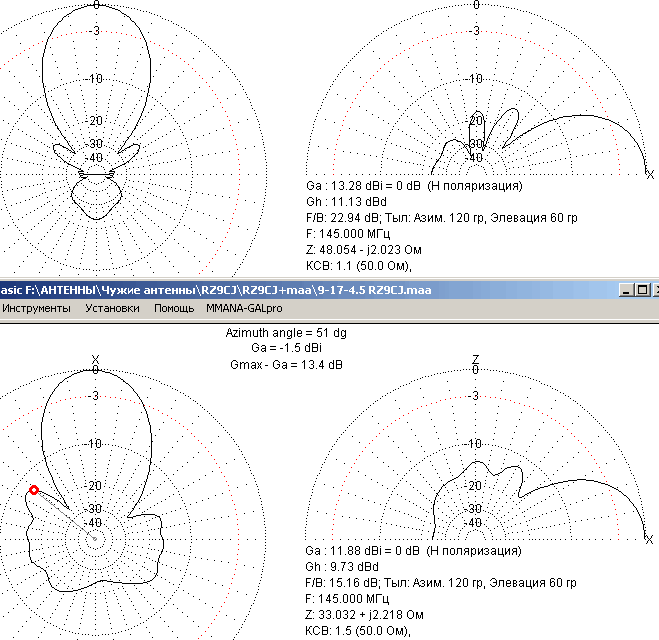Image resolution: width=659 pixels, height=640 pixels.
Task: Open the Помощь menu
Action: (174, 308)
